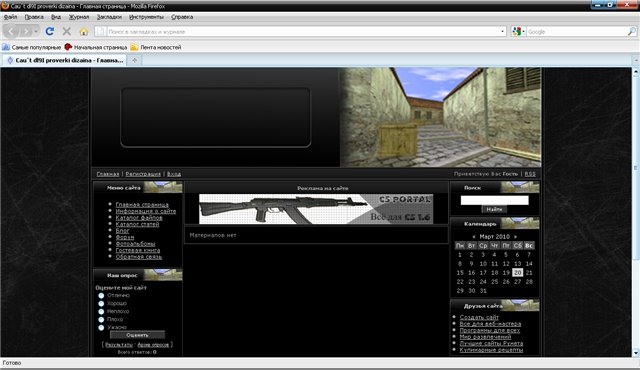Open the 'Регистрация' link
Viewport: 640px width, 370px height.
(143, 174)
